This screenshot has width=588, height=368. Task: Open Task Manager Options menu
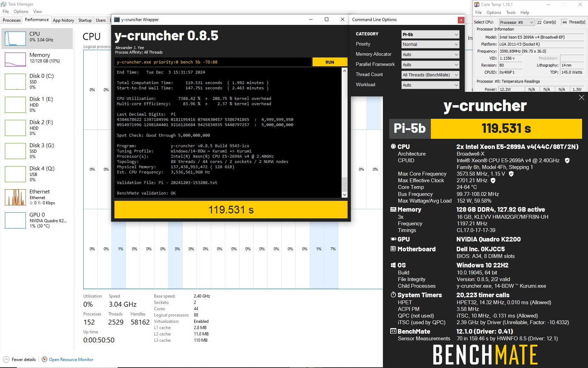(x=21, y=12)
